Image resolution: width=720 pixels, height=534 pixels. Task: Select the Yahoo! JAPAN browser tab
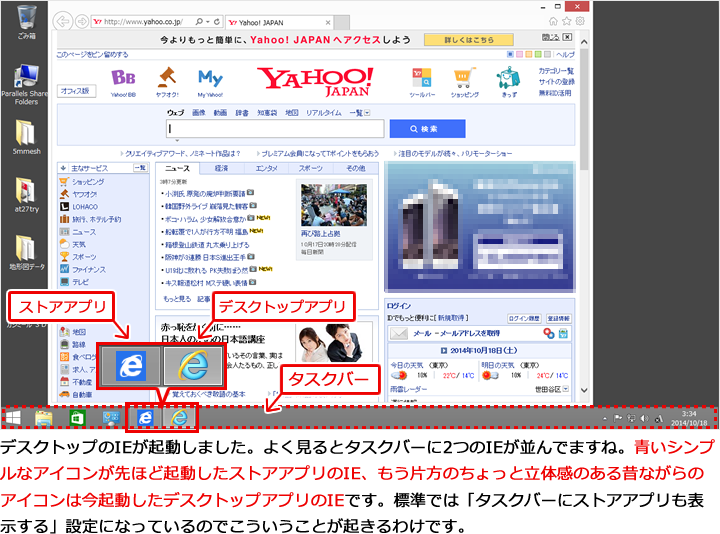279,22
